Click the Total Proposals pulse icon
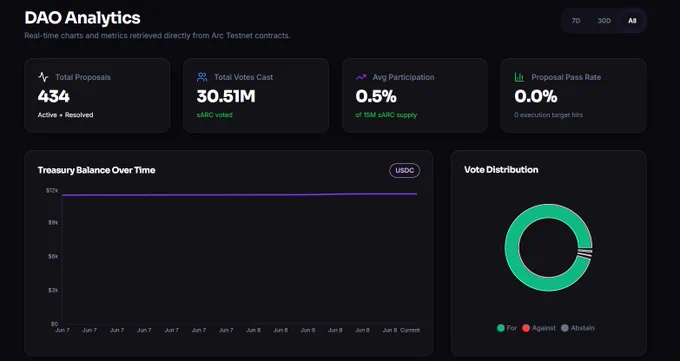The height and width of the screenshot is (361, 680). coord(43,77)
